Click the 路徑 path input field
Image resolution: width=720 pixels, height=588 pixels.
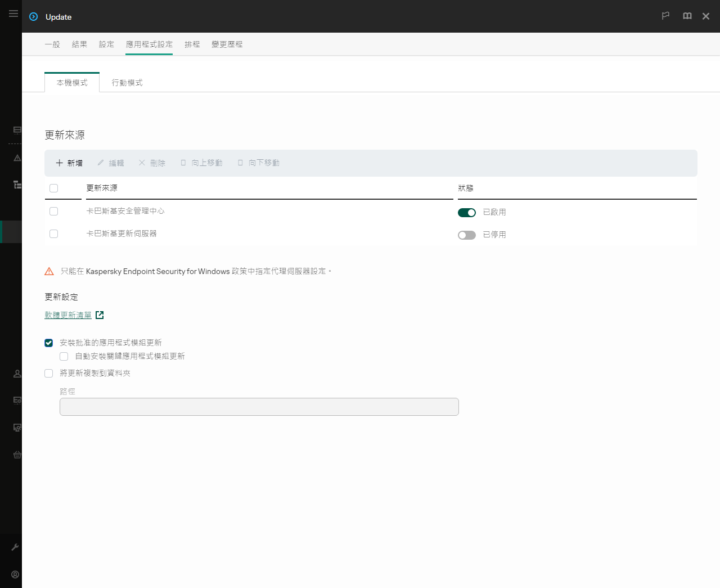point(259,406)
